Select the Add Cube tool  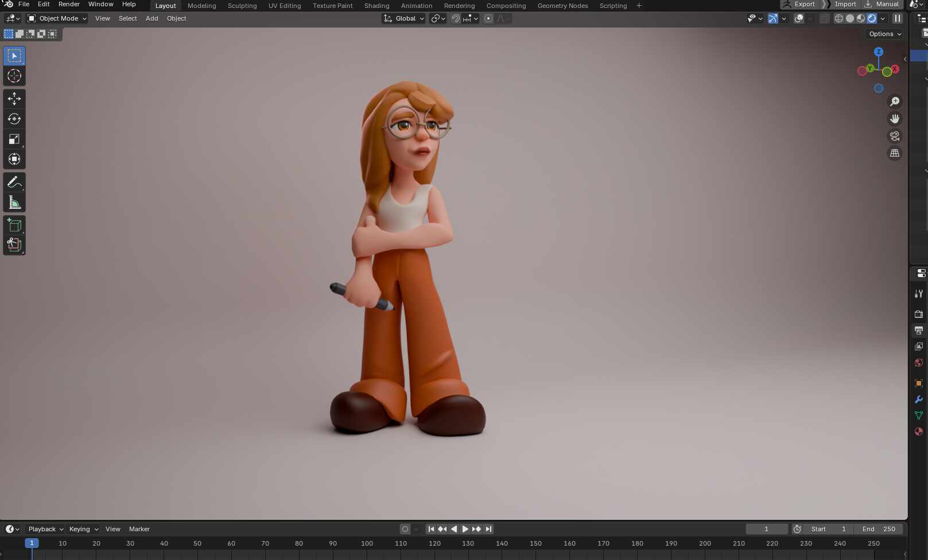point(14,225)
